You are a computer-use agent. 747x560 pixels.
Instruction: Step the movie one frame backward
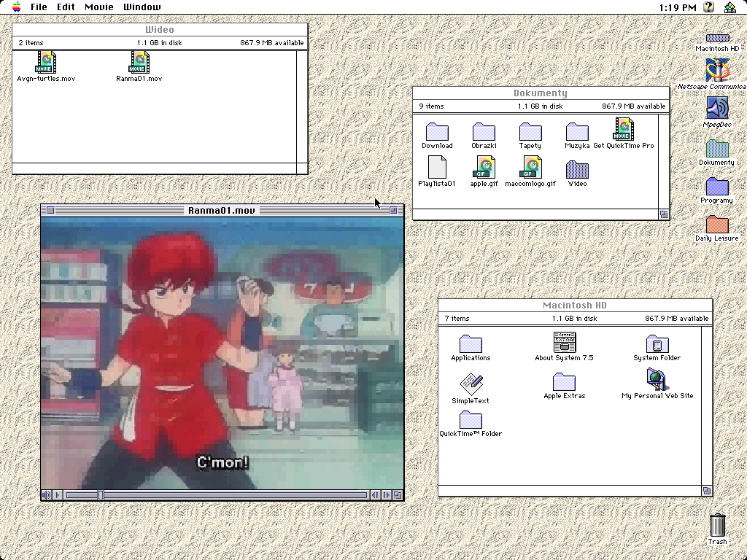376,495
